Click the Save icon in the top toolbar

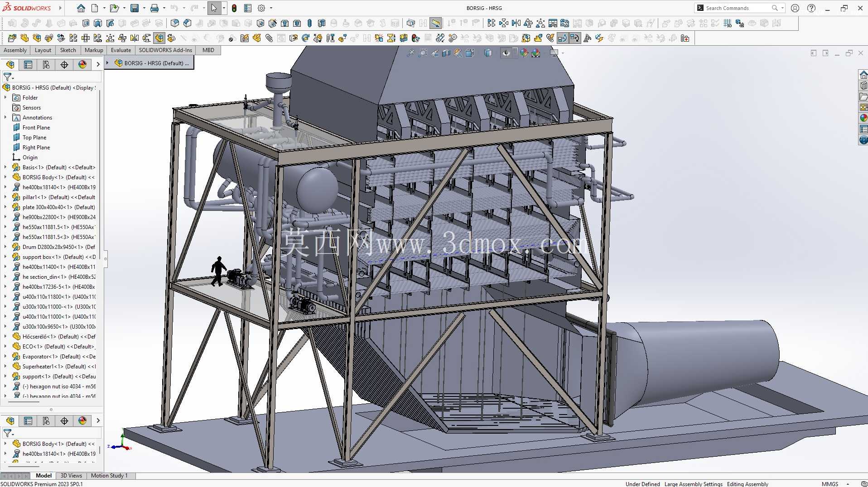click(x=135, y=8)
